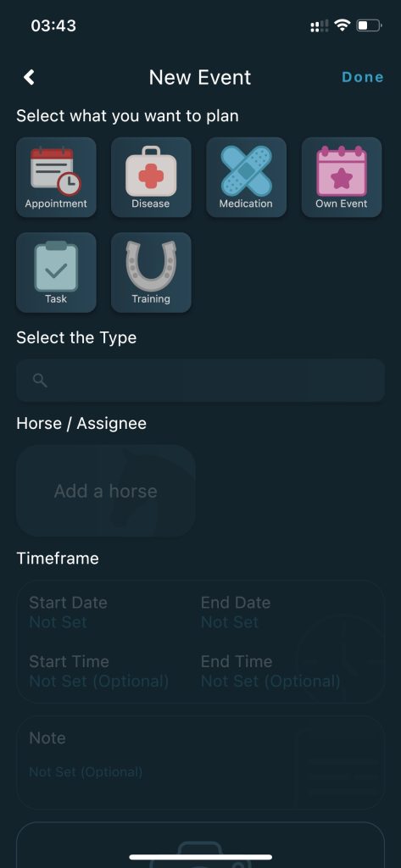Tap the camera card at the bottom
Viewport: 401px width, 868px height.
pyautogui.click(x=200, y=845)
